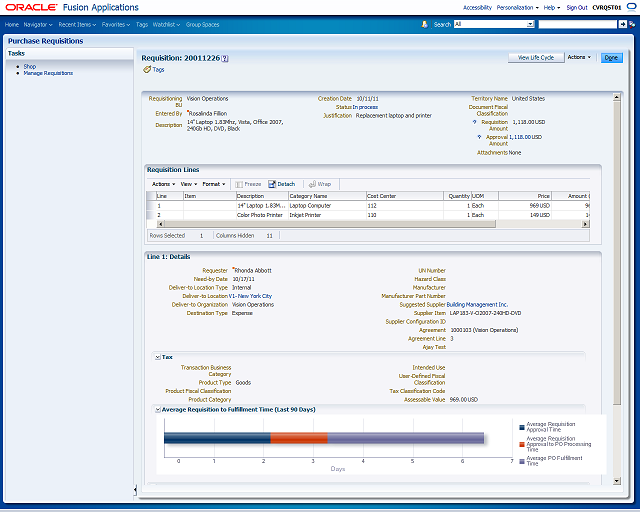Image resolution: width=640 pixels, height=512 pixels.
Task: Open the Accessibility link
Action: (477, 8)
